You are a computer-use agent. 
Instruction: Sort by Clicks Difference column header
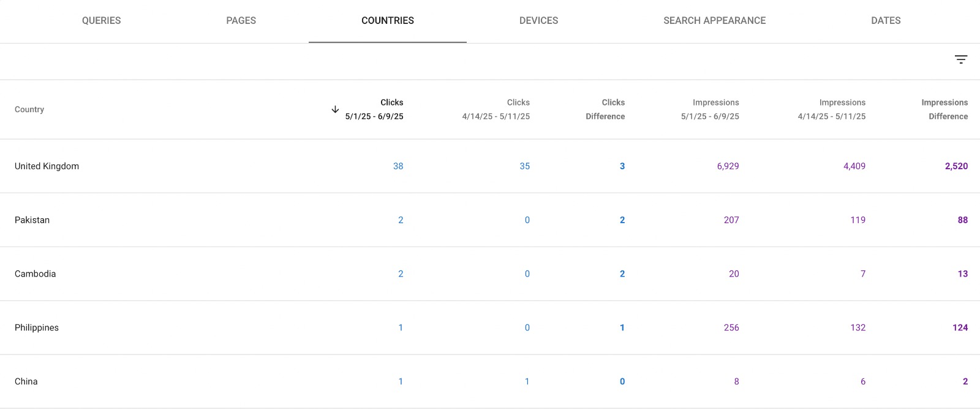tap(605, 109)
